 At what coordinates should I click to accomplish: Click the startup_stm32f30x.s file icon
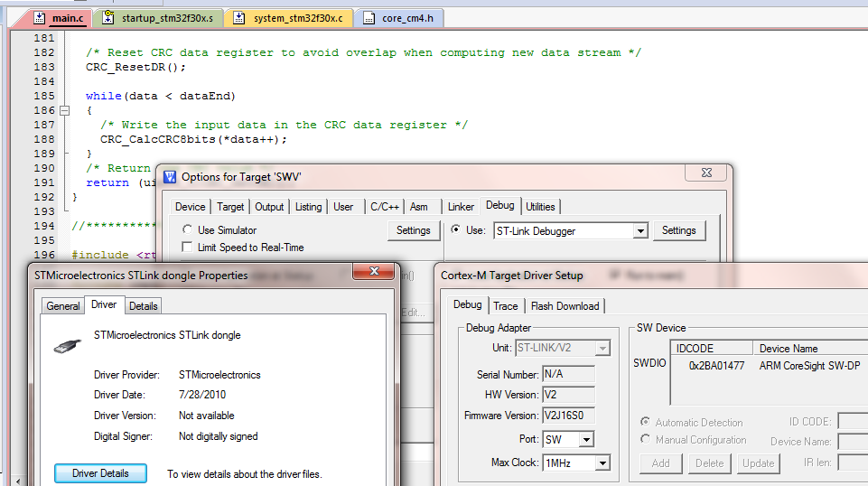point(108,18)
